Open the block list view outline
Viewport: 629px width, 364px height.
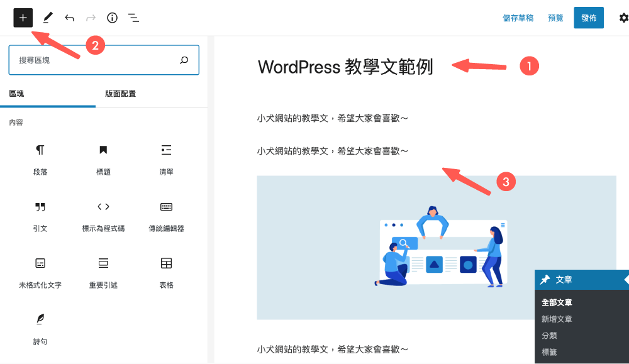pos(133,18)
